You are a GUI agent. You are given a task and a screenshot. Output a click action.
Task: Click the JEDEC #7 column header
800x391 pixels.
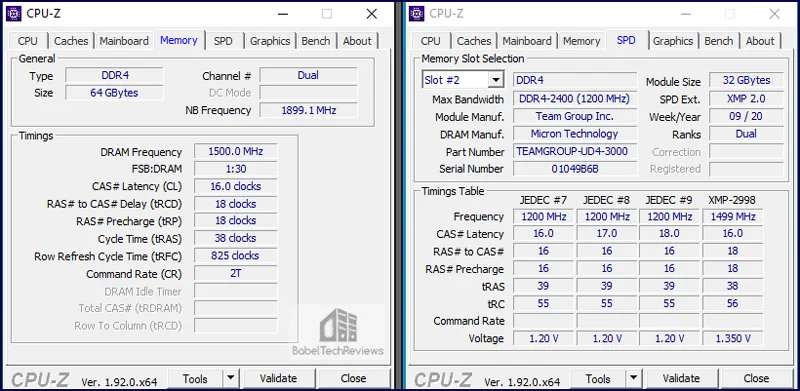tap(543, 200)
